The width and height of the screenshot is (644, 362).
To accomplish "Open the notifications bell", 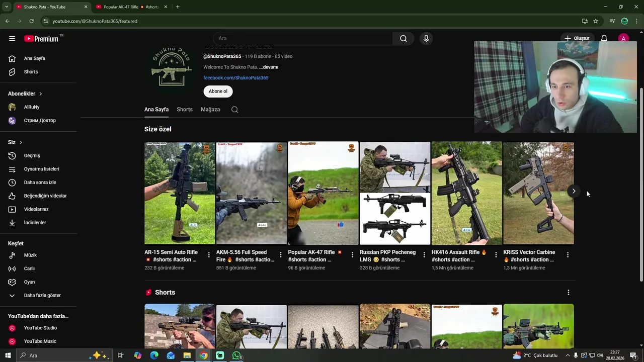I will [x=604, y=38].
